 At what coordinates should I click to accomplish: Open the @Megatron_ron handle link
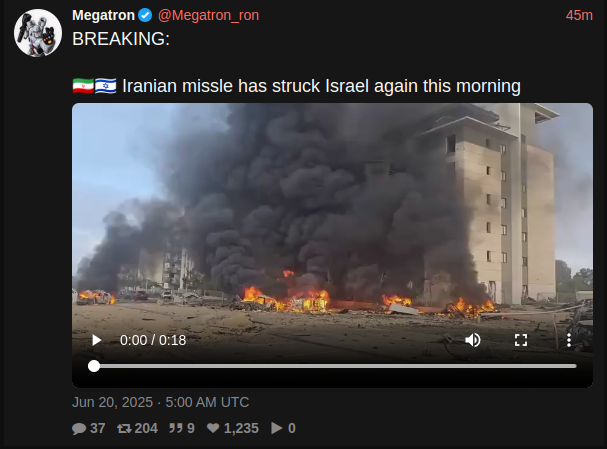tap(208, 15)
